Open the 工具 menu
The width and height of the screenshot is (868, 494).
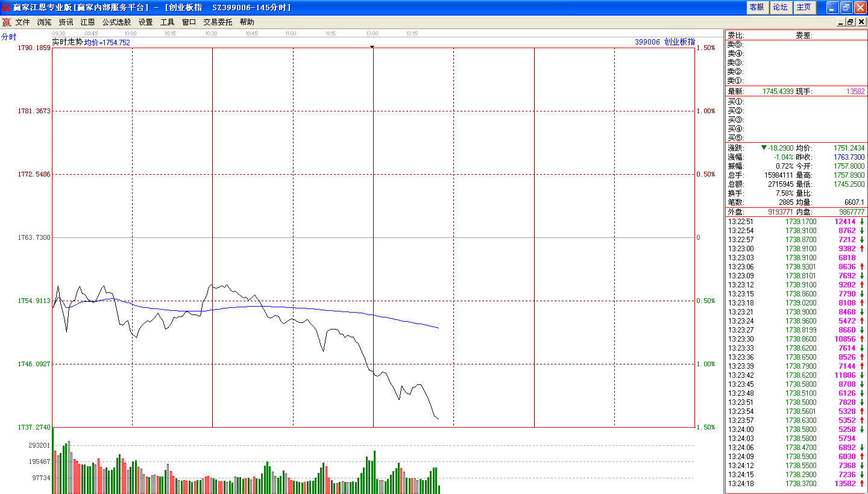tap(168, 22)
